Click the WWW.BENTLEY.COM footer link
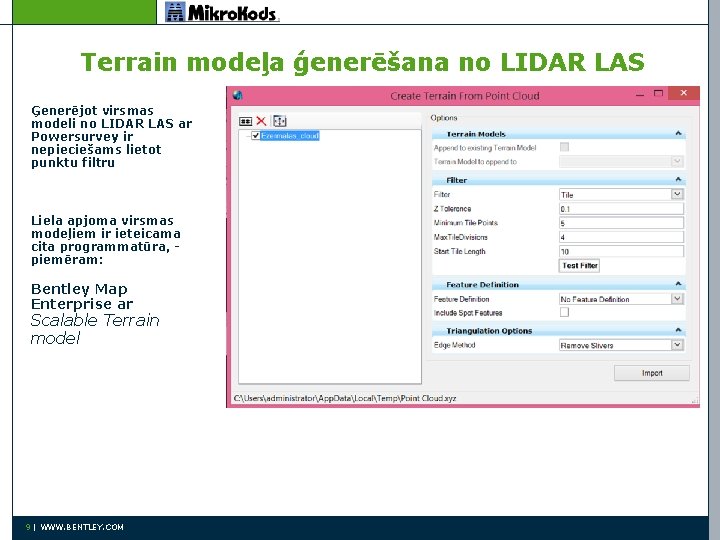720x540 pixels. pos(82,527)
